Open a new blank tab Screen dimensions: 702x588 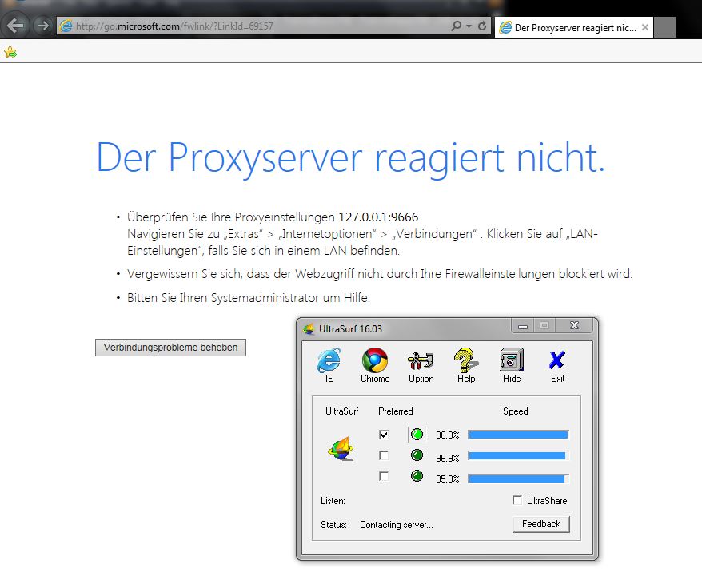(x=665, y=28)
